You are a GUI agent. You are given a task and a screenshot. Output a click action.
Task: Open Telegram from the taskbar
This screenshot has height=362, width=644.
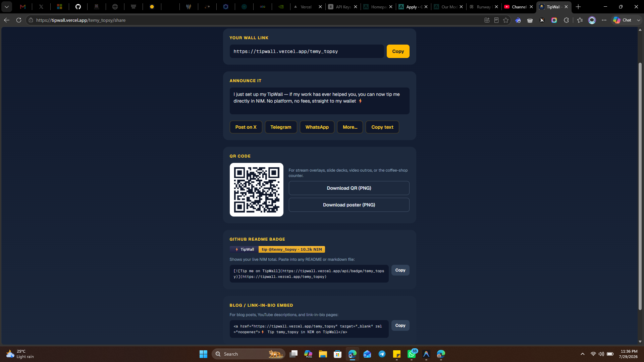(382, 354)
